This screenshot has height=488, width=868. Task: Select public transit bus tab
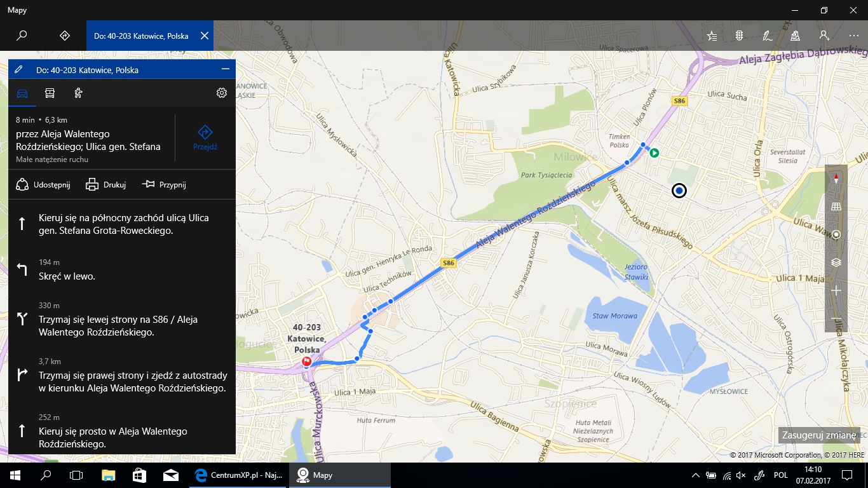tap(50, 93)
